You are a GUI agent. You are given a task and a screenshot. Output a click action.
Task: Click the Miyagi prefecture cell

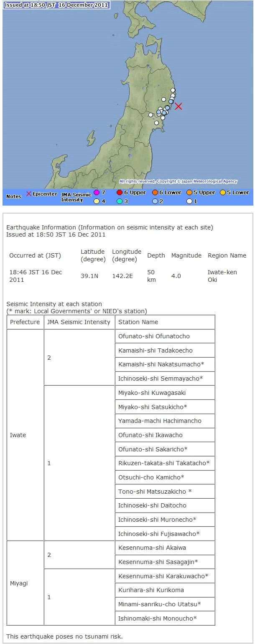point(25,583)
